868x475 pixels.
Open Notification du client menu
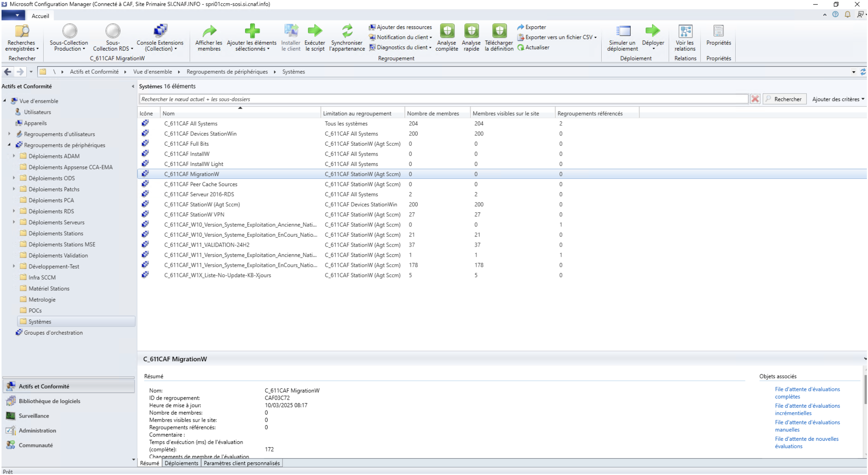pos(400,37)
